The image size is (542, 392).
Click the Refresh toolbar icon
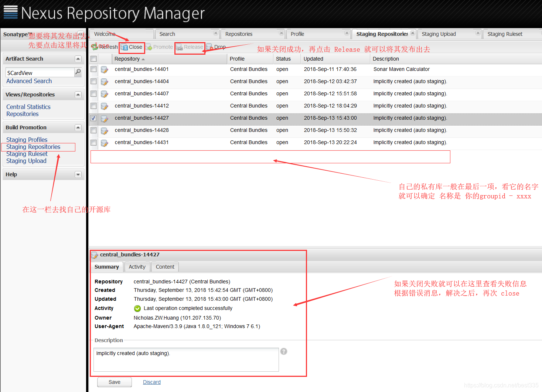coord(95,47)
